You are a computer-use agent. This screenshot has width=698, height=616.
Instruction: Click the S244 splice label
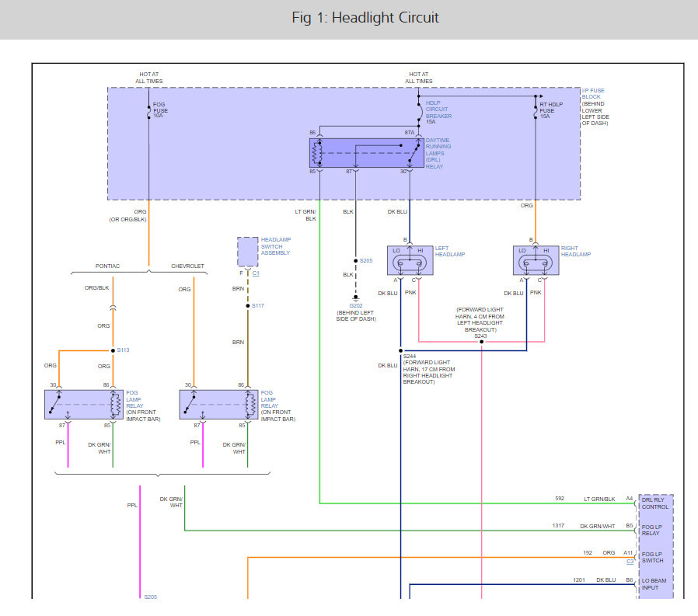pos(410,357)
